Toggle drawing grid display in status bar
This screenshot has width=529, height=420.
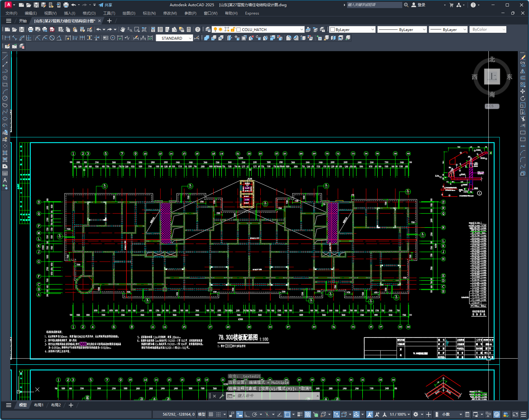[211, 414]
